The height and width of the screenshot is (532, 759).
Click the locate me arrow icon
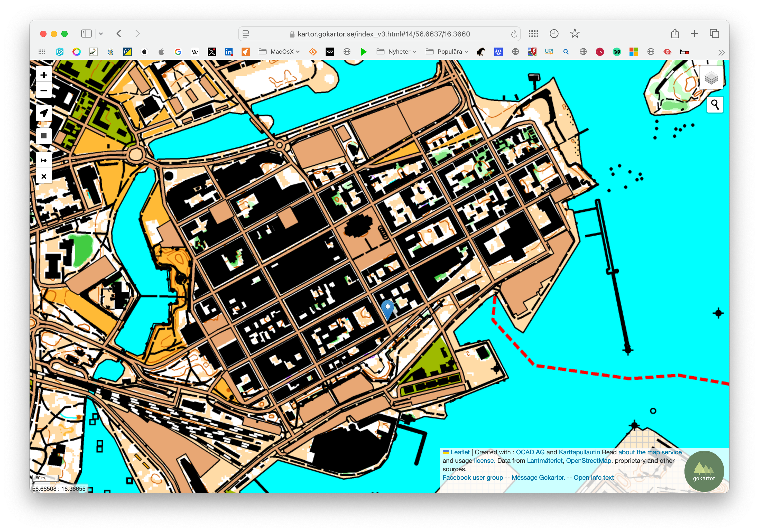pos(44,113)
